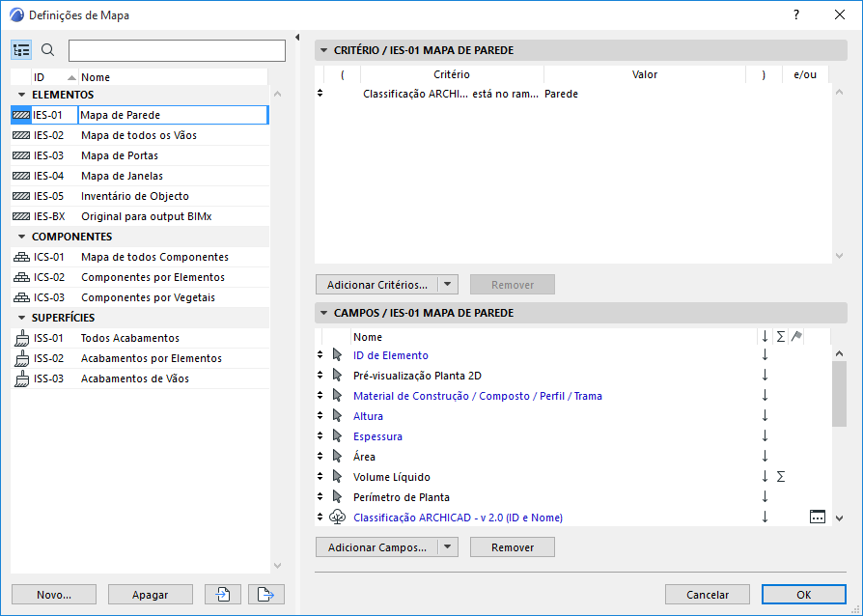
Task: Toggle the sort arrow for ID de Elemento
Action: [x=765, y=355]
